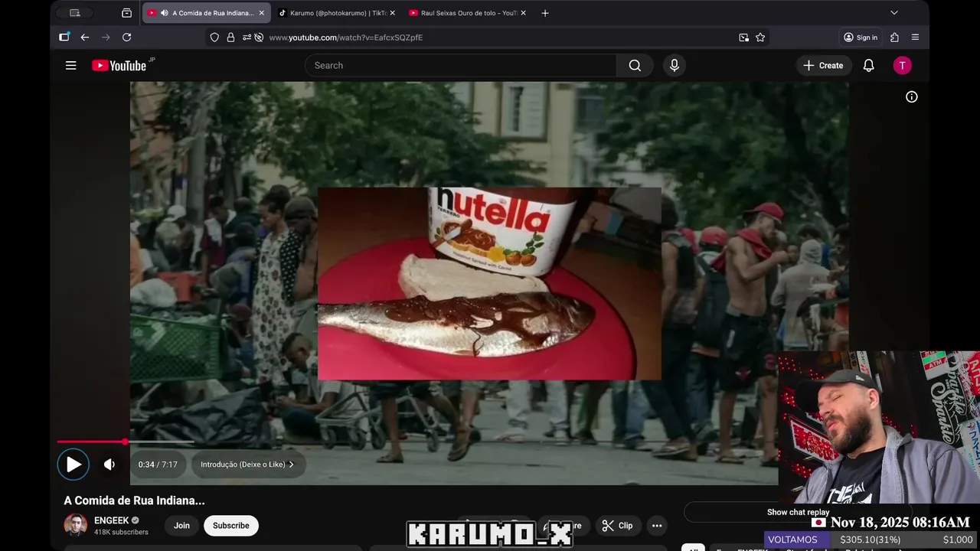Viewport: 980px width, 551px height.
Task: Open YouTube notifications bell
Action: [x=868, y=66]
